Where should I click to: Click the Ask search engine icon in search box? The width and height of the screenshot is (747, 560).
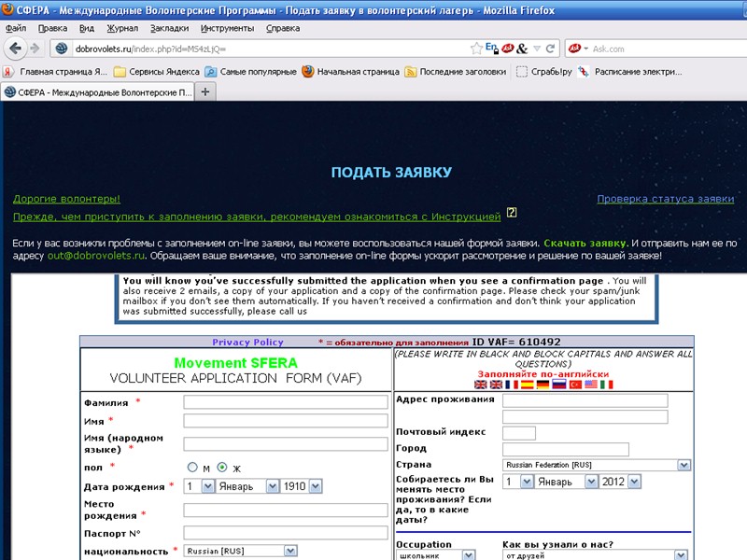click(574, 49)
